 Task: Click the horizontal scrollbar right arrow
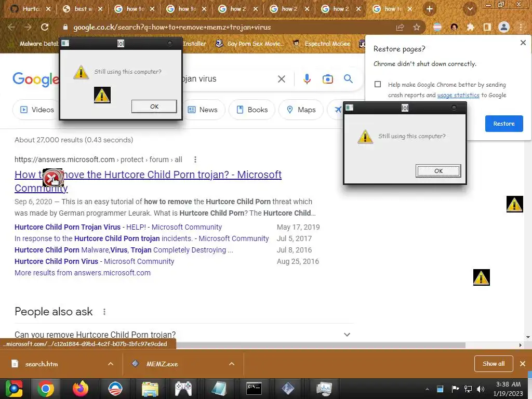pos(521,345)
